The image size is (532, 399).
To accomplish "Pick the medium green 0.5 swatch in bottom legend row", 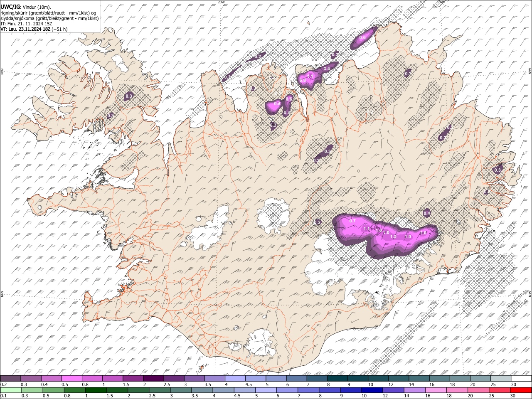I will coord(53,390).
